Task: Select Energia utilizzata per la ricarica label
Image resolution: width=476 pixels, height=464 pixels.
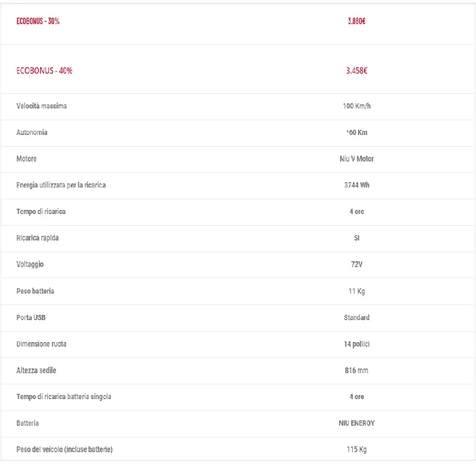Action: tap(61, 185)
